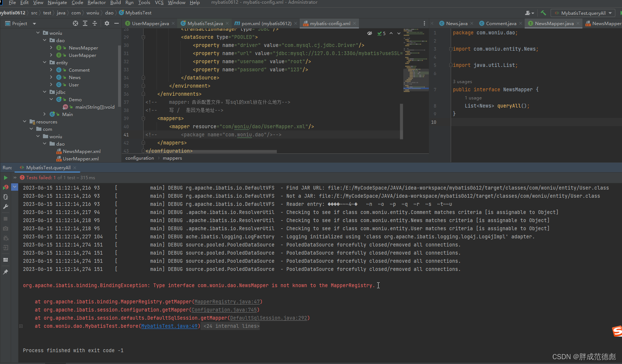622x364 pixels.
Task: Select opened file in Project pane (crosshair icon)
Action: click(75, 23)
